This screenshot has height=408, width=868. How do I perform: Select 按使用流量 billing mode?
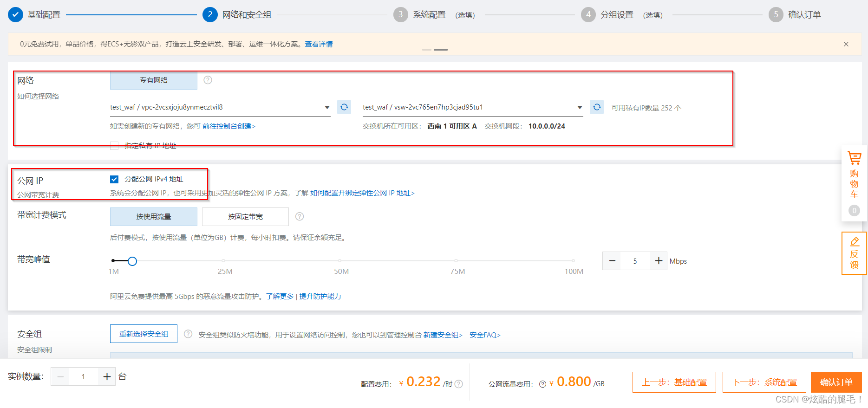154,217
